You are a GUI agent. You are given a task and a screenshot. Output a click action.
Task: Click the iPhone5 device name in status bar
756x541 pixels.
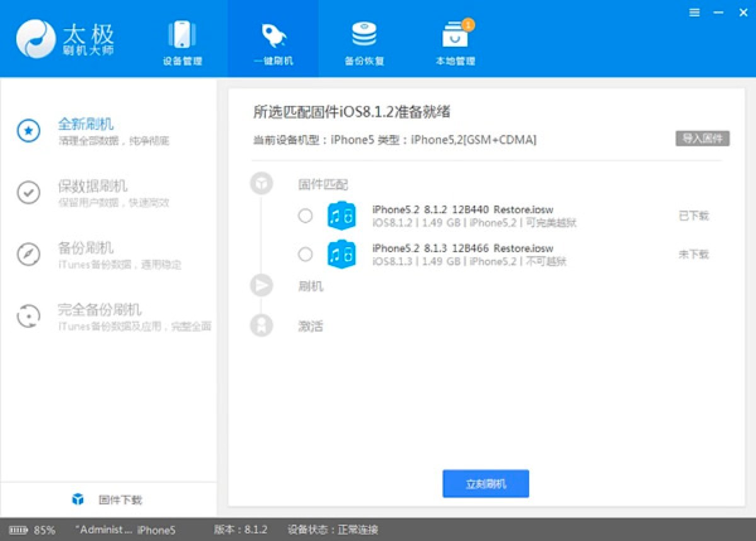(x=156, y=530)
